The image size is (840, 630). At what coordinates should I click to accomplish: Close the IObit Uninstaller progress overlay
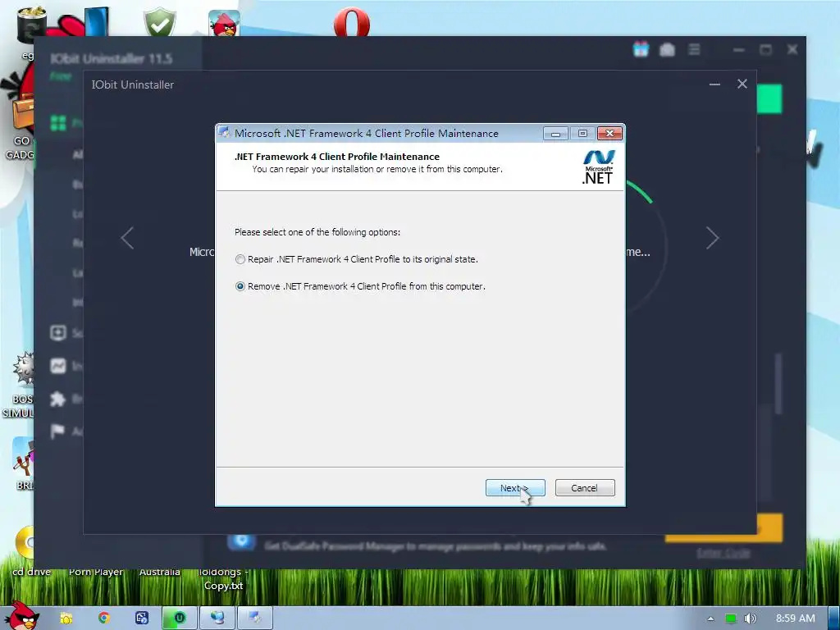(742, 84)
